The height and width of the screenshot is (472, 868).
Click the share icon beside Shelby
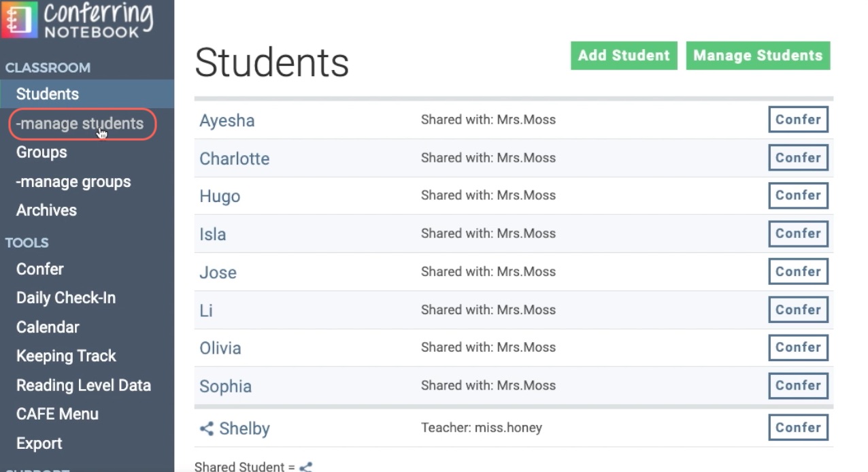[x=206, y=427]
